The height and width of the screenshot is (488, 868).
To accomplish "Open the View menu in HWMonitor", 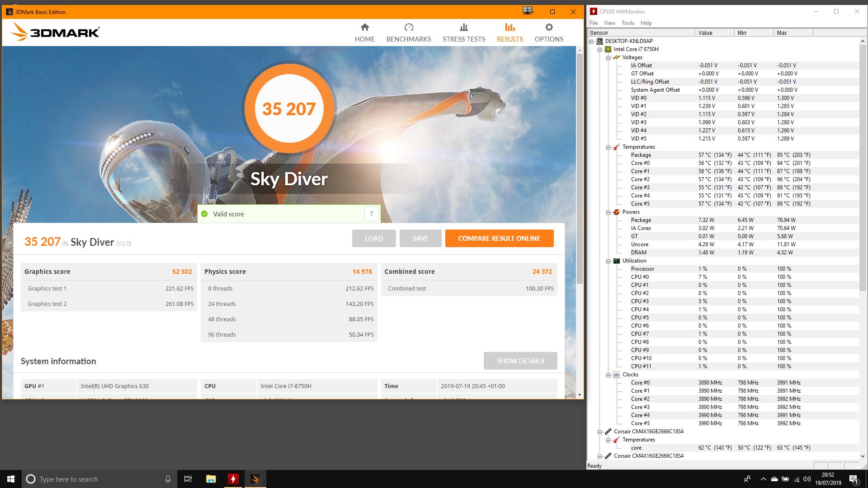I will pos(609,23).
